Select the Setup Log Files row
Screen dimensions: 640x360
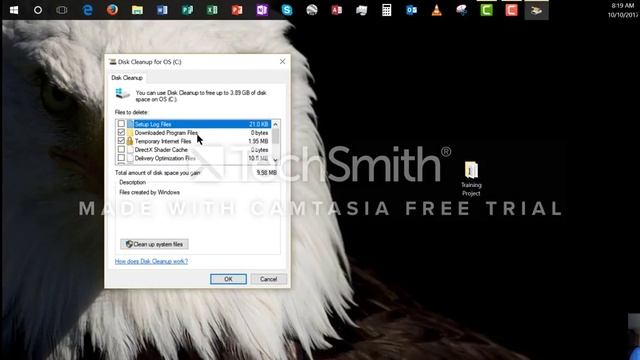[193, 124]
